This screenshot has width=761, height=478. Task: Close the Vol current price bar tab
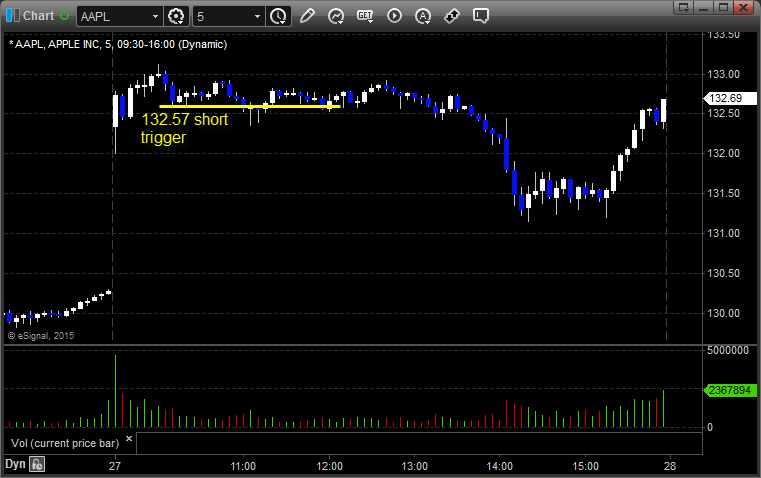(129, 439)
